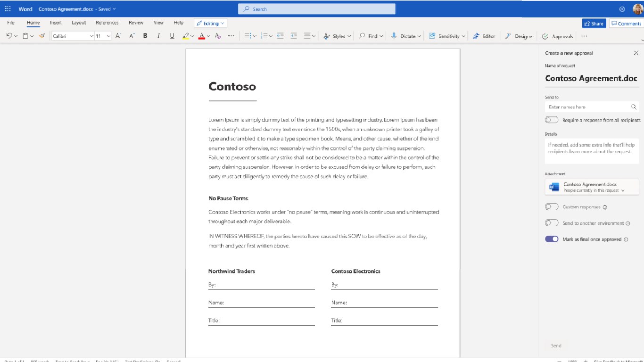This screenshot has width=644, height=362.
Task: Open the Editing mode dropdown
Action: [211, 23]
